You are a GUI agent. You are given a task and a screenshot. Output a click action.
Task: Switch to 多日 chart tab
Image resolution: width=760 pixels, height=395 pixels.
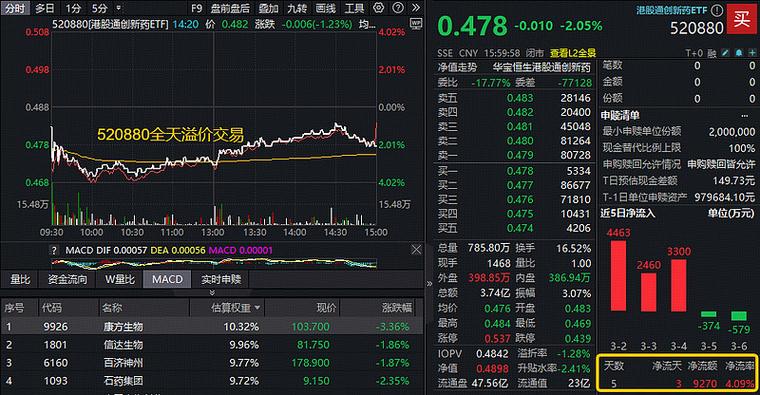(45, 8)
